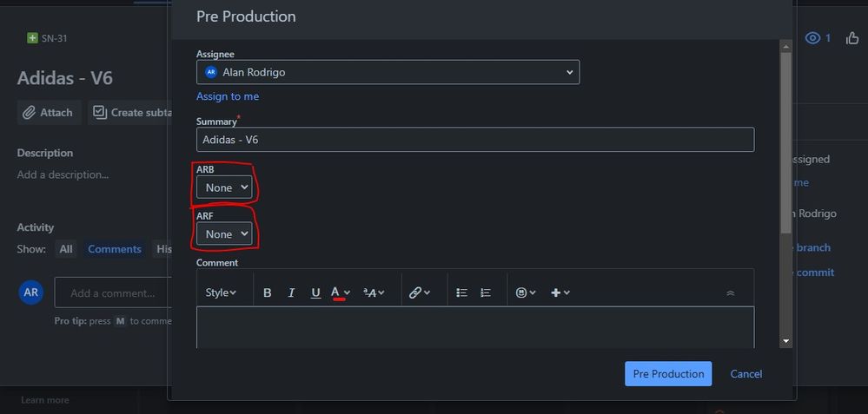Image resolution: width=868 pixels, height=414 pixels.
Task: Click the AR avatar beside comment box
Action: [x=31, y=292]
